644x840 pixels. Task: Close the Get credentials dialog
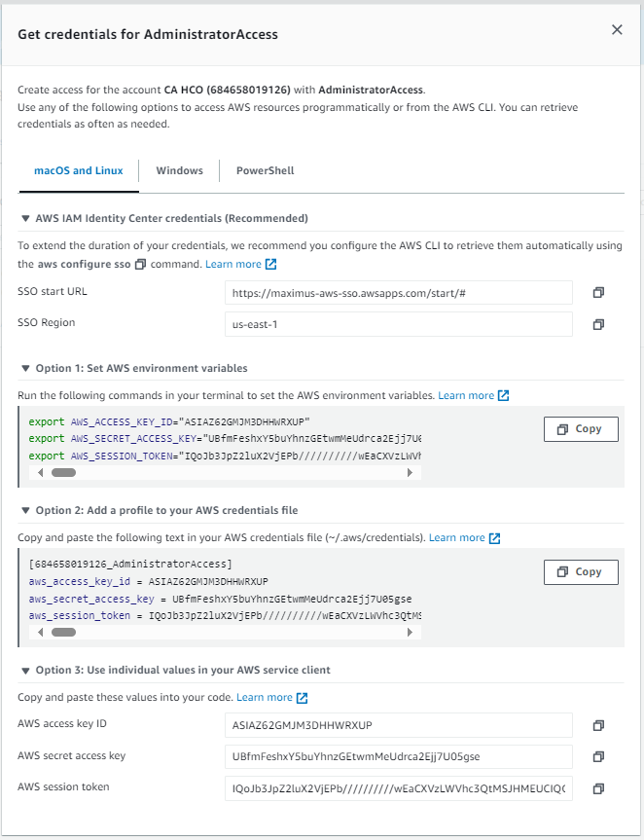click(617, 30)
